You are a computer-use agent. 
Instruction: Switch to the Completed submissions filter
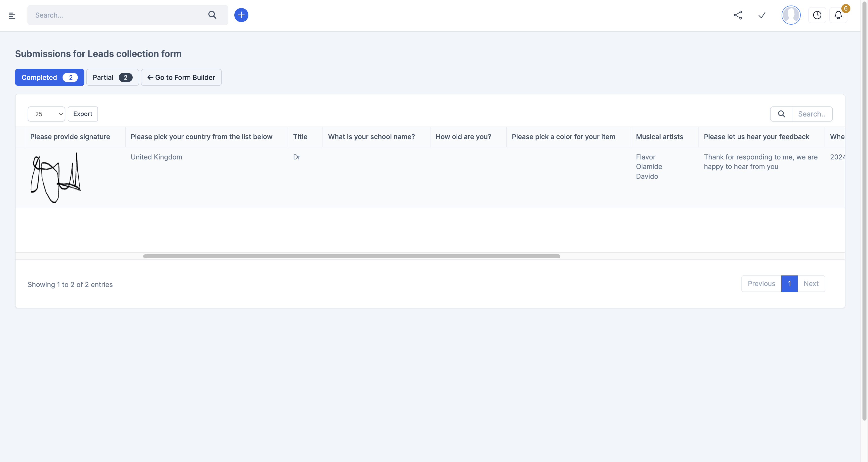[x=49, y=77]
